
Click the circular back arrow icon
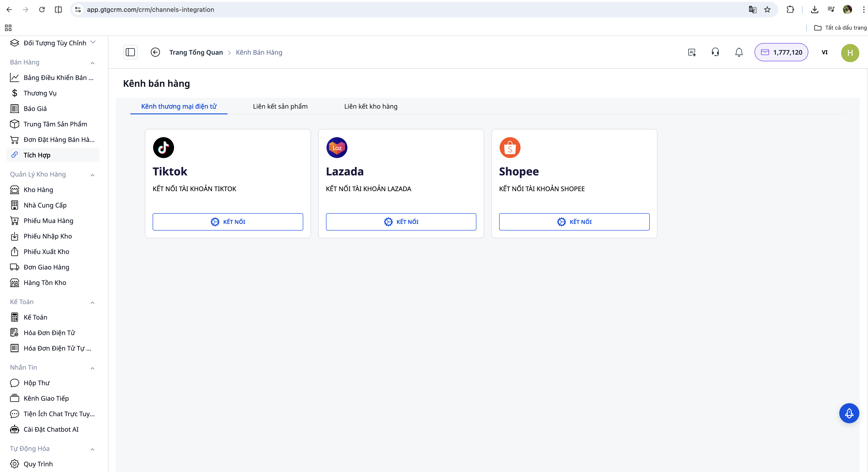click(155, 52)
